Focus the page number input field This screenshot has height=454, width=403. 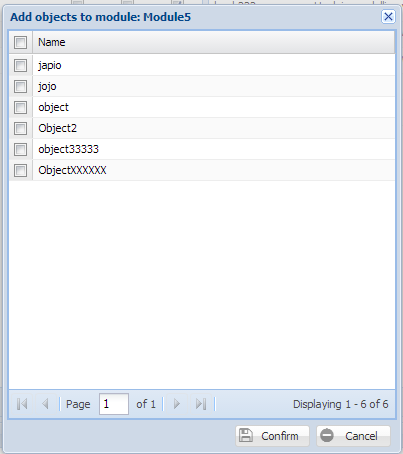114,404
